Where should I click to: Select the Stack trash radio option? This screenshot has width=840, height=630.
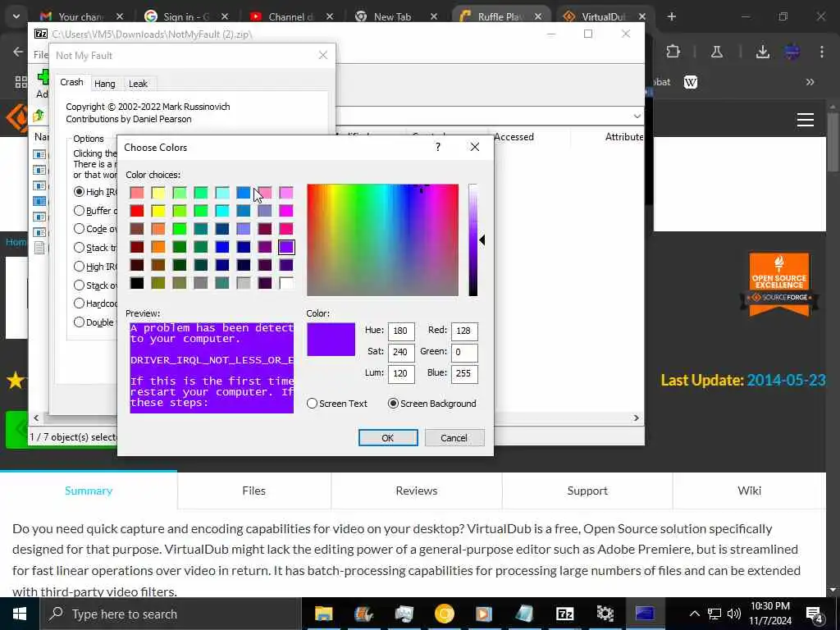tap(79, 248)
